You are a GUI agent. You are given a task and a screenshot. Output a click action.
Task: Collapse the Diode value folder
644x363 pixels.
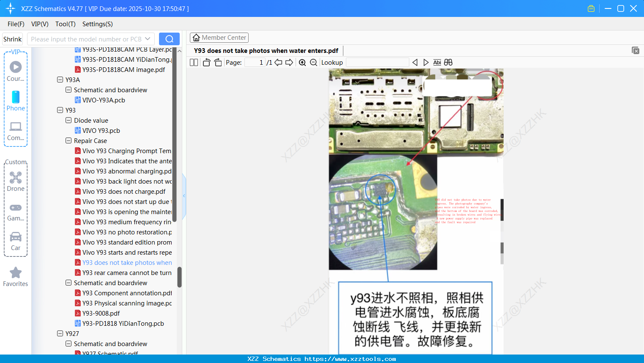[x=69, y=121]
